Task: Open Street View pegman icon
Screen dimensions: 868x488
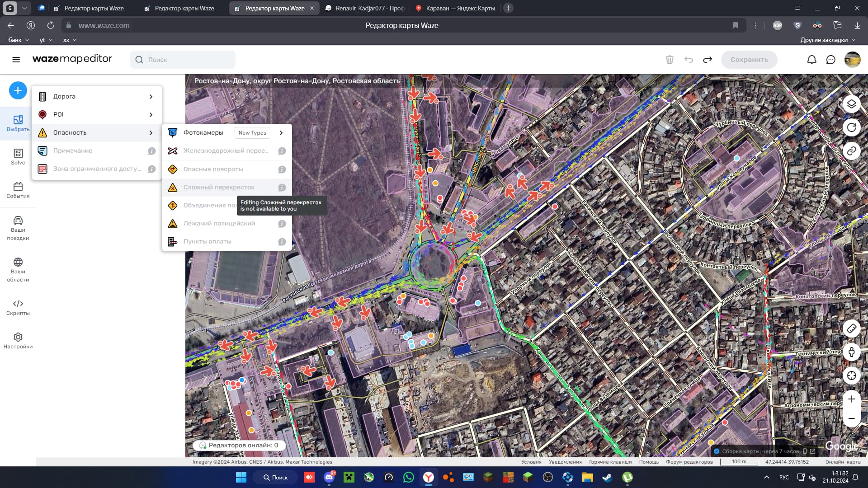Action: tap(851, 352)
